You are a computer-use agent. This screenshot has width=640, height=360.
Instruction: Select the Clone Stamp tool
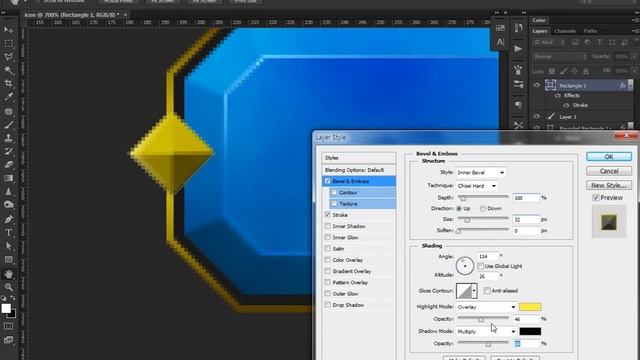(8, 138)
